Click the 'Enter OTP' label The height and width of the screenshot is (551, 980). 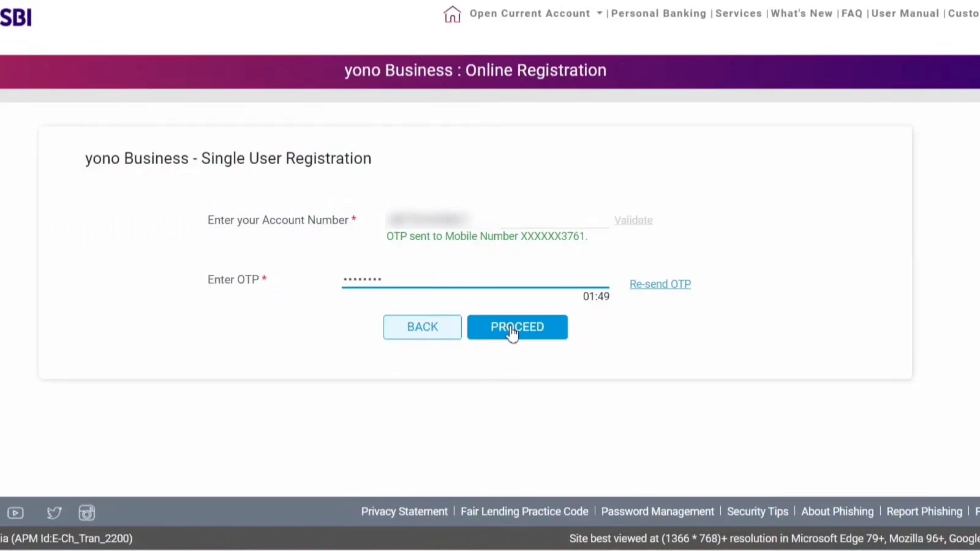point(237,279)
